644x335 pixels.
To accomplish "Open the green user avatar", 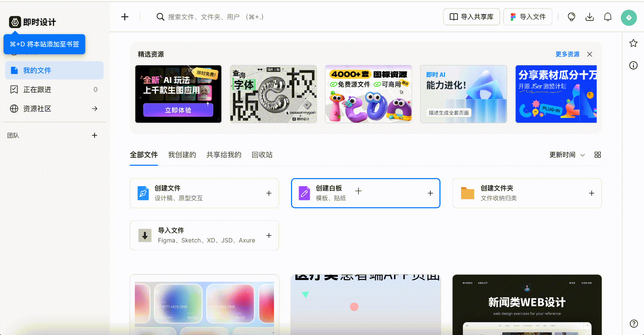I will 629,17.
